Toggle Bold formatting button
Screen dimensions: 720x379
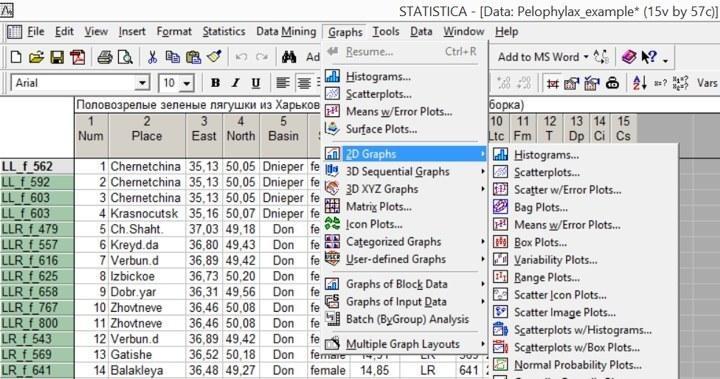[215, 83]
